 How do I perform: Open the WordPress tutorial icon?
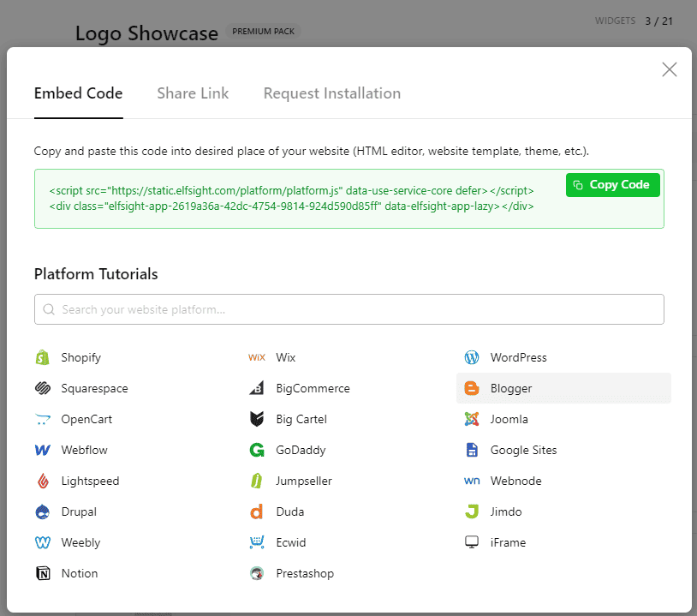pyautogui.click(x=472, y=357)
